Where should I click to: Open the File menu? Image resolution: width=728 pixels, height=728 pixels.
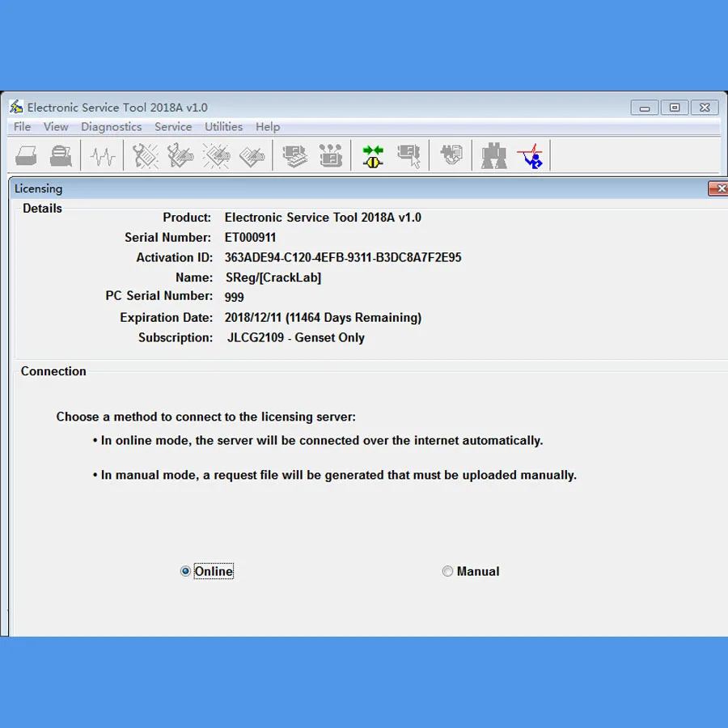[x=23, y=127]
